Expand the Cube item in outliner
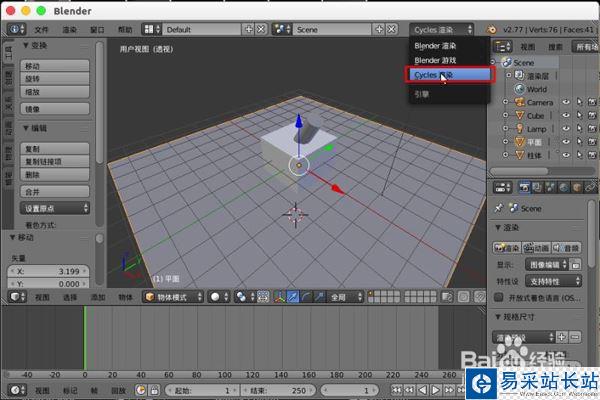Viewport: 600px width, 400px height. click(x=505, y=115)
